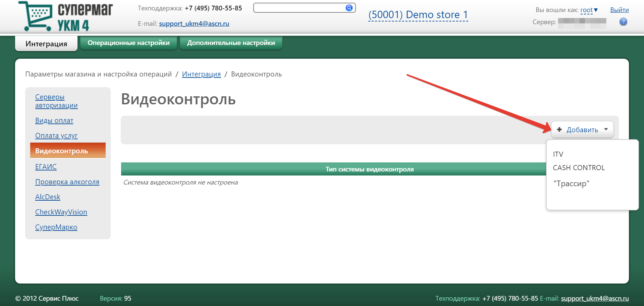
Task: Click the Интеграция breadcrumb link
Action: pos(201,74)
